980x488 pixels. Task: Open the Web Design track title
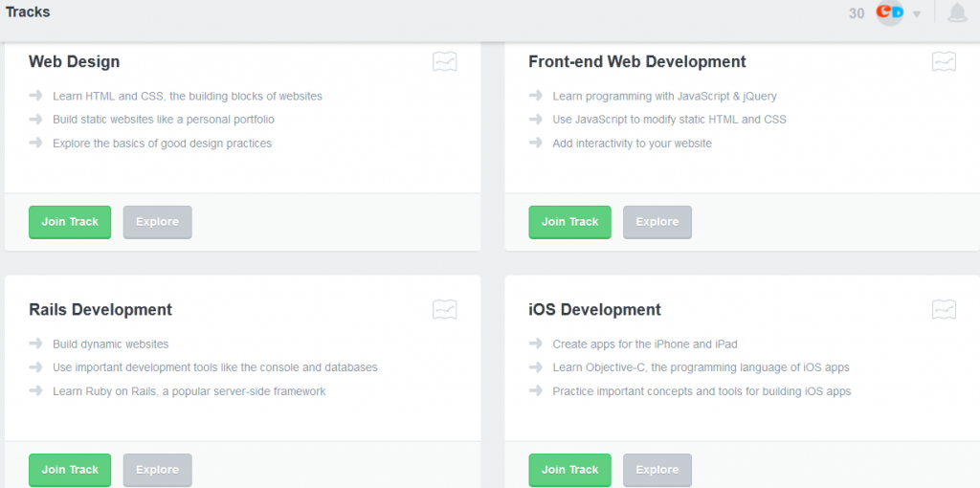pyautogui.click(x=75, y=62)
